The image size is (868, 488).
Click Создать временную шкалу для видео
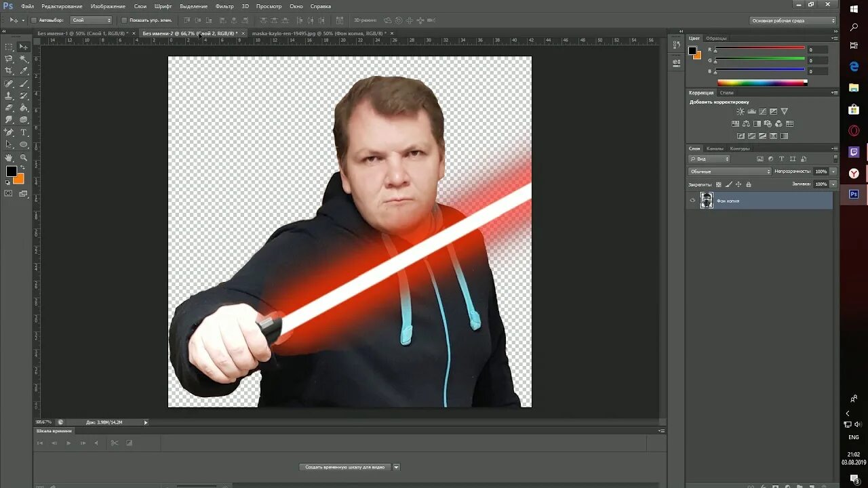click(x=345, y=467)
